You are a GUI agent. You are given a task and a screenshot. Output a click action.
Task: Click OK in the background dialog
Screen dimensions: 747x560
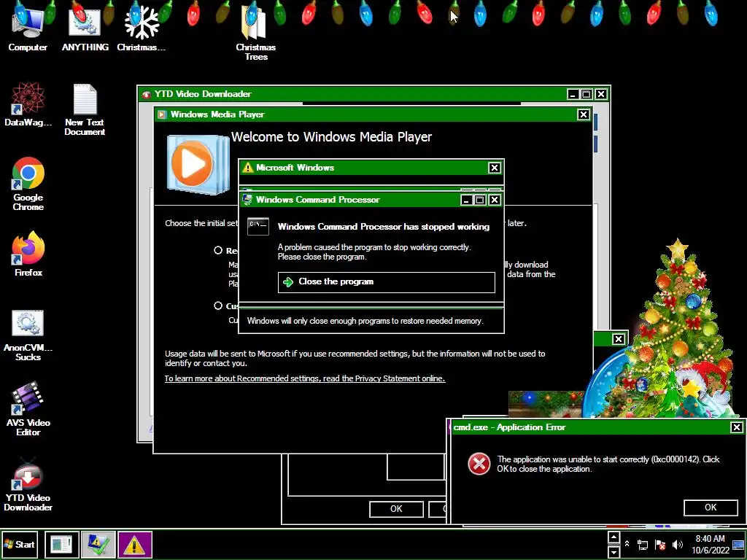tap(396, 509)
